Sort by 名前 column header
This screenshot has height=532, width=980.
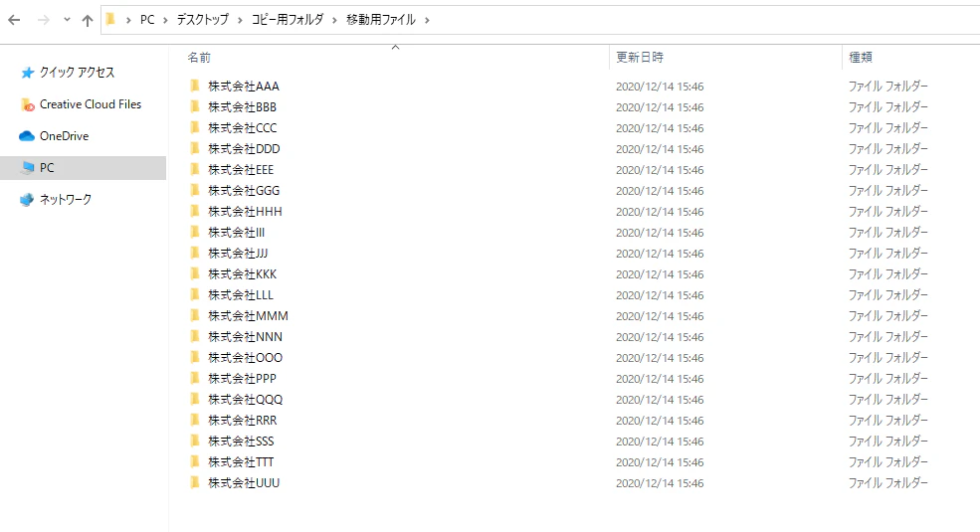pyautogui.click(x=199, y=58)
